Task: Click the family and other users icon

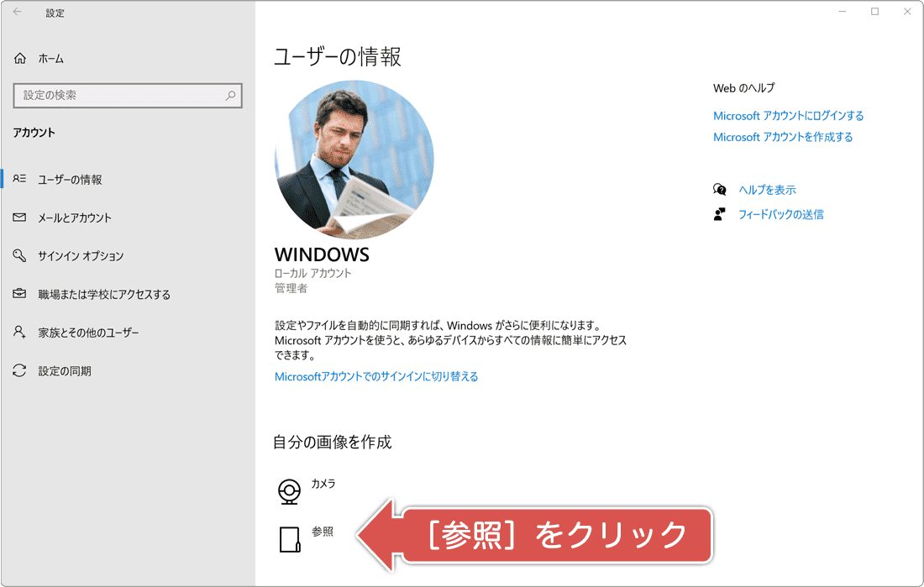Action: [20, 333]
